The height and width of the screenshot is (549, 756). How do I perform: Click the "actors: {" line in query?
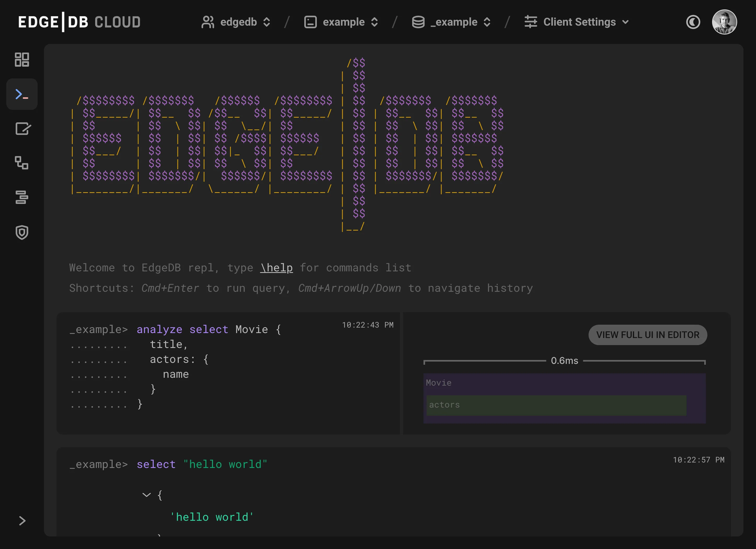(179, 359)
